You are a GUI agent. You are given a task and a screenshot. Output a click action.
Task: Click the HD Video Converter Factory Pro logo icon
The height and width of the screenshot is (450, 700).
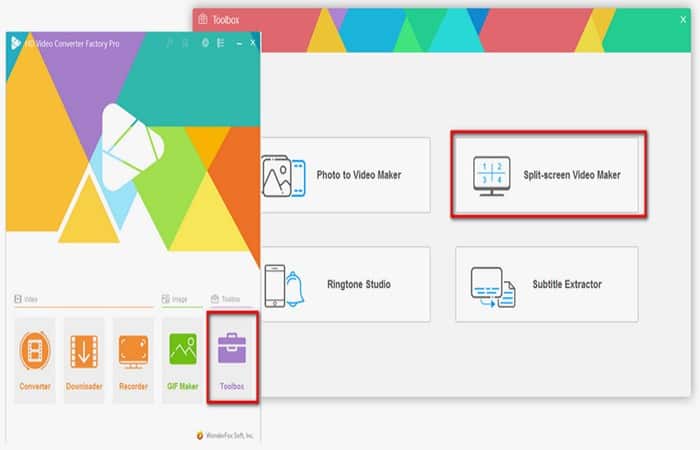(16, 43)
